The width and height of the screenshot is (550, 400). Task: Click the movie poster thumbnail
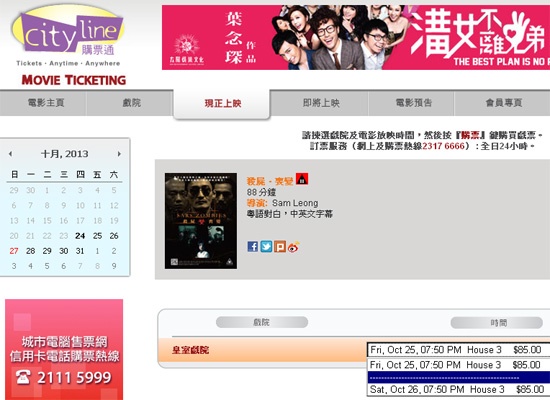click(x=201, y=221)
